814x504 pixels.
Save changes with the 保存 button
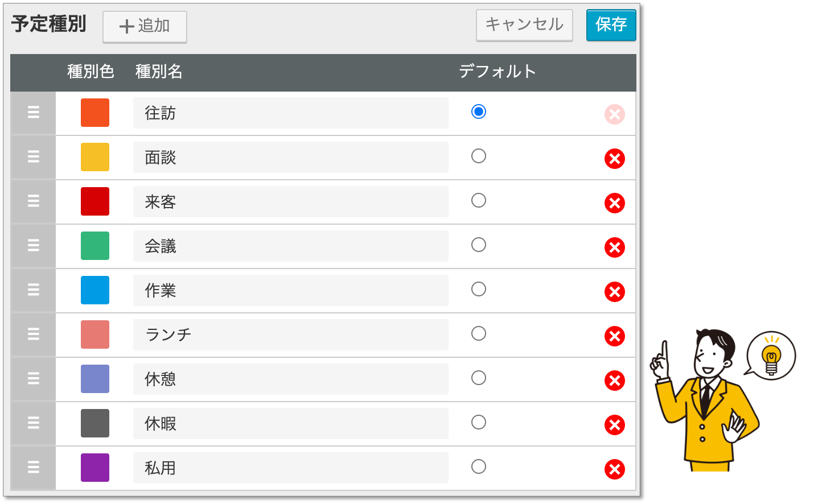tap(611, 24)
